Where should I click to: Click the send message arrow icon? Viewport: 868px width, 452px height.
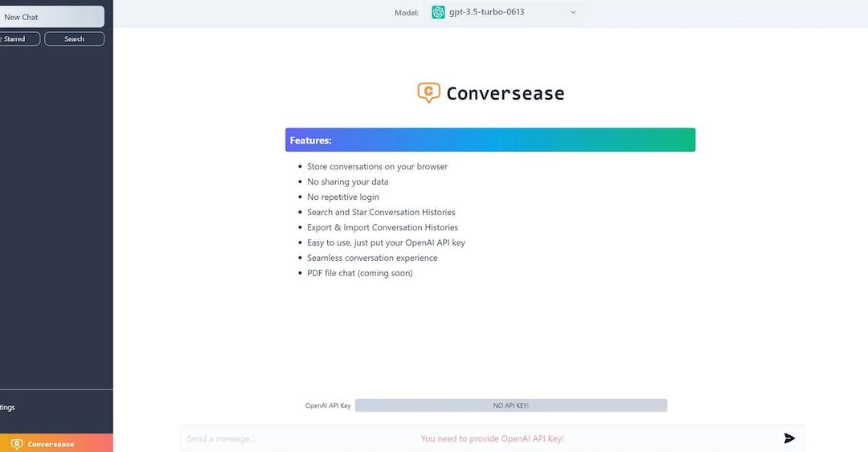tap(789, 438)
